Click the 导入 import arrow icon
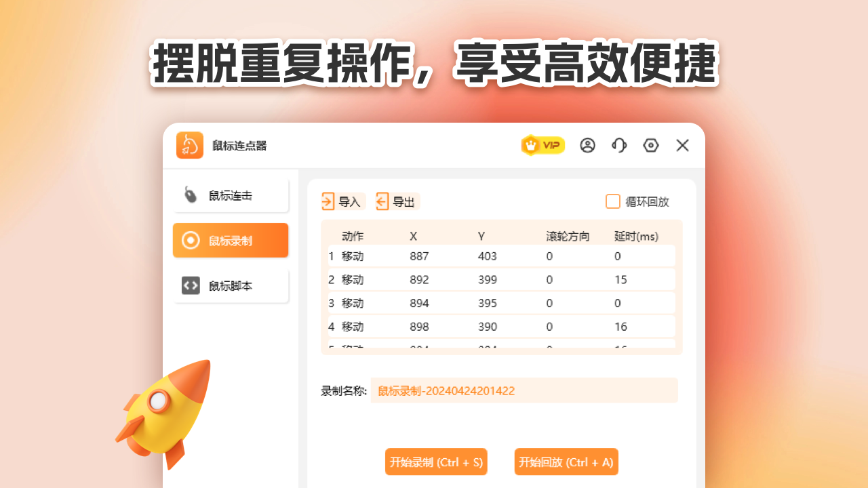Image resolution: width=868 pixels, height=488 pixels. [x=329, y=201]
